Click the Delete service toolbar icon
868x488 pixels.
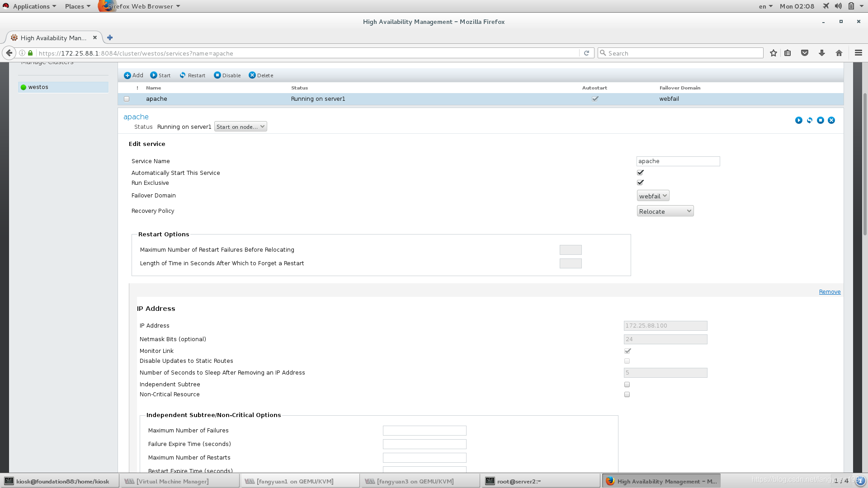[252, 75]
